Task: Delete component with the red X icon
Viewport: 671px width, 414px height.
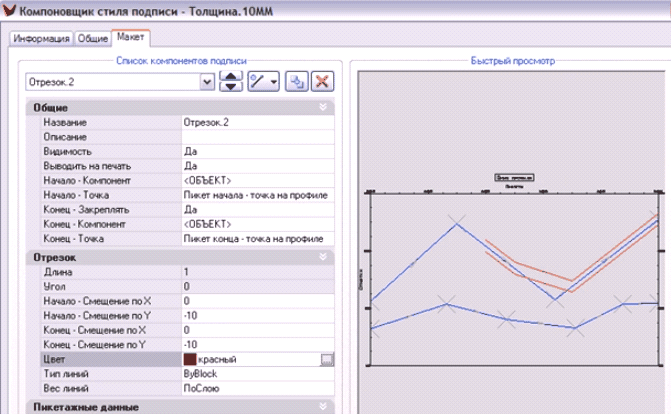Action: (x=322, y=82)
